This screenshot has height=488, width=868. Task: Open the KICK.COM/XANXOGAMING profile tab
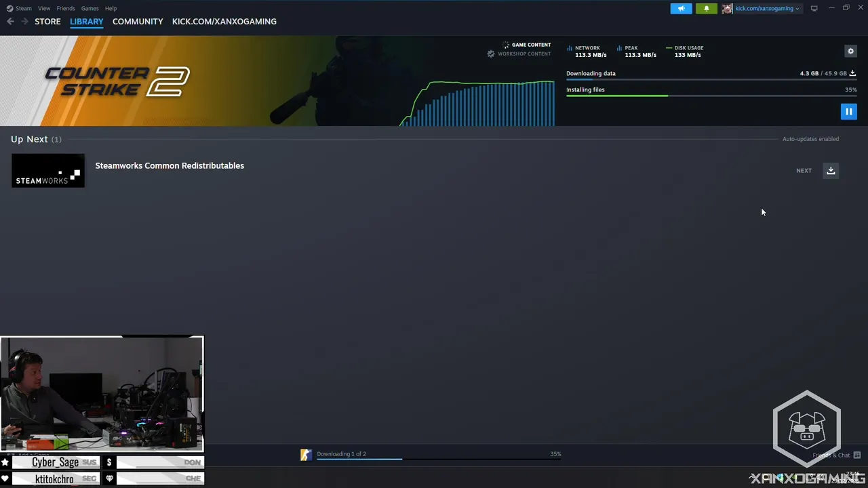click(x=224, y=22)
